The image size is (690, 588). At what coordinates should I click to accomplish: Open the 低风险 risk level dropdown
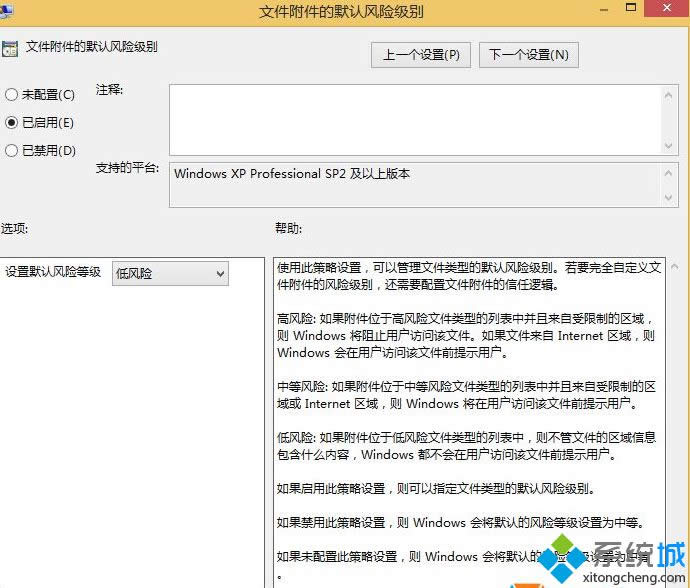170,274
